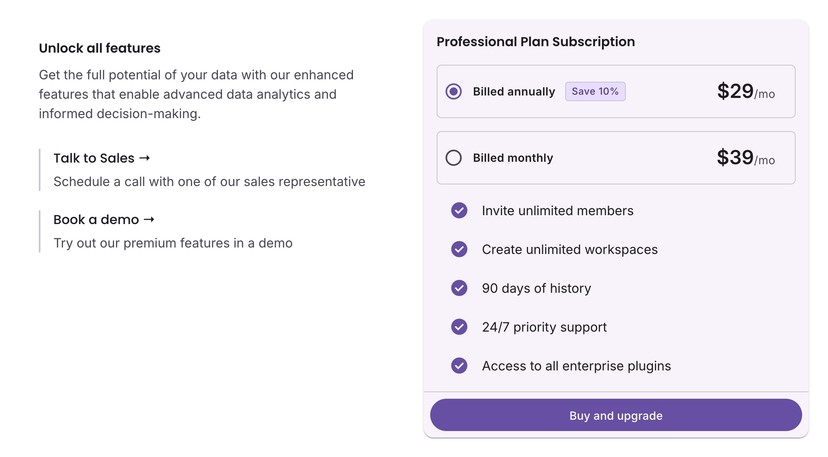The image size is (828, 457).
Task: Click the Invite unlimited members feature text
Action: [x=557, y=211]
